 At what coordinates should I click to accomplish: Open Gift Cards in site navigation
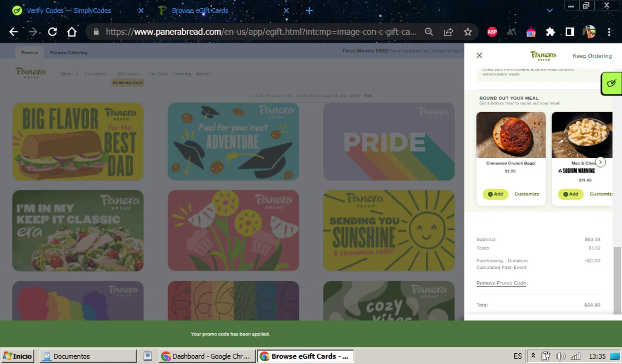click(x=127, y=74)
